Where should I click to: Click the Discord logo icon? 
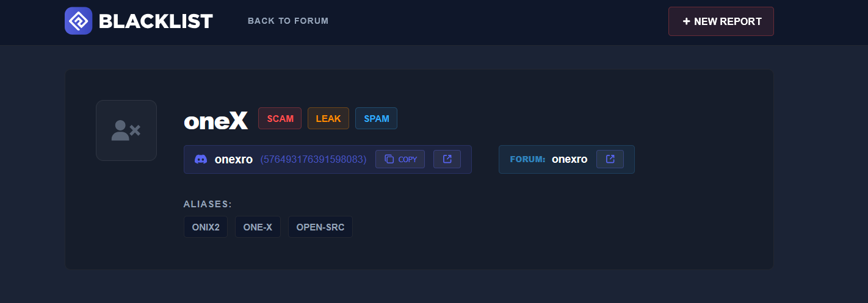[200, 159]
